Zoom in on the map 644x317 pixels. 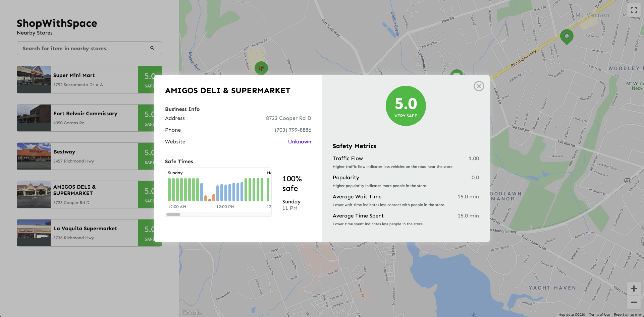pyautogui.click(x=634, y=289)
